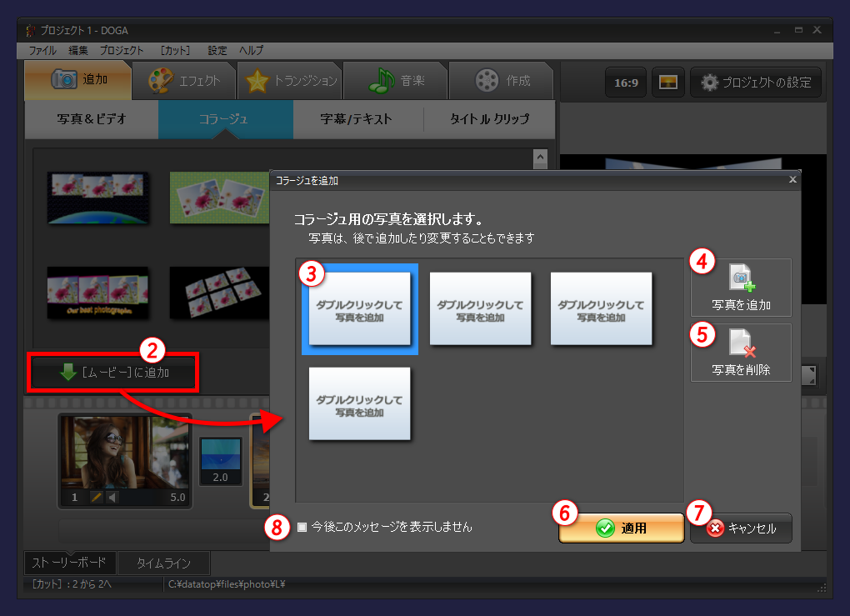Screen dimensions: 850x616
Task: Toggle the speaker icon on clip 1
Action: (x=112, y=497)
